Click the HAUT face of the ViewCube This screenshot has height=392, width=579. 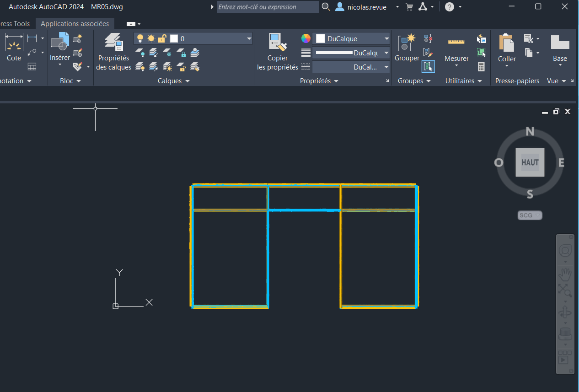[x=530, y=162]
